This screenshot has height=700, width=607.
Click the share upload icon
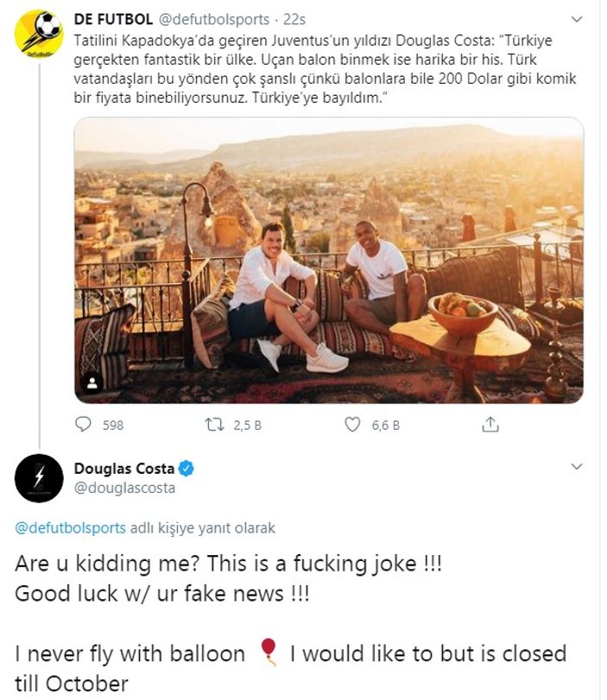(490, 425)
